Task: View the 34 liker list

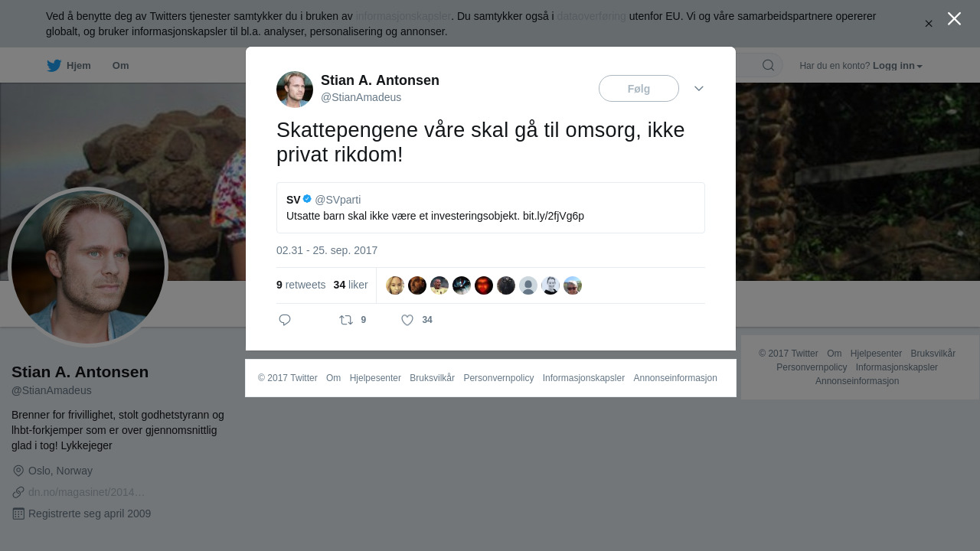Action: point(351,285)
